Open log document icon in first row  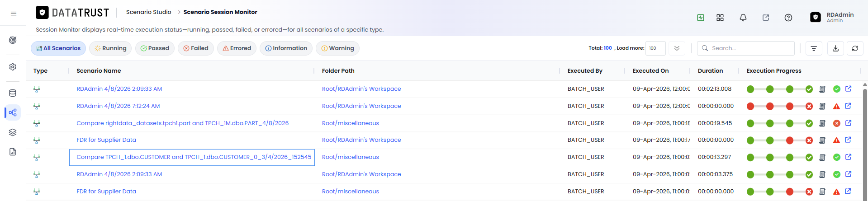pos(822,89)
